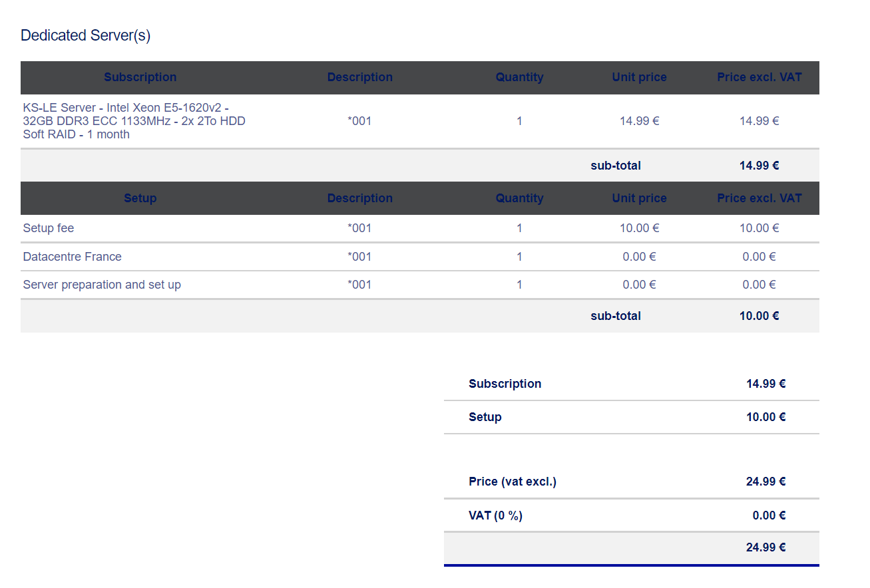Click quantity 1 in the Setup fee row
This screenshot has width=870, height=588.
point(520,228)
